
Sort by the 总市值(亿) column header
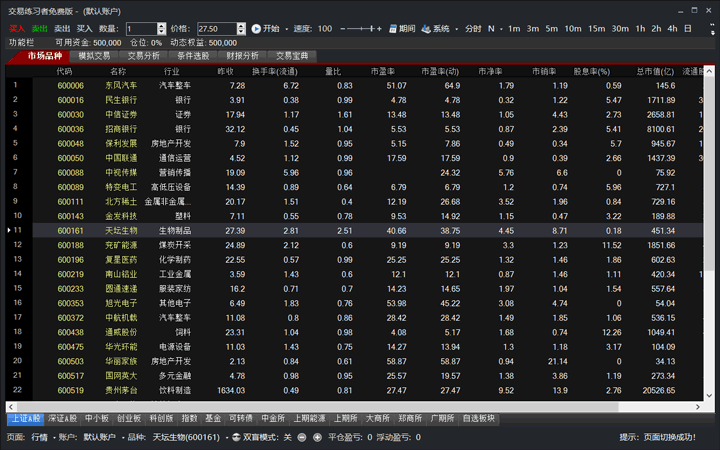coord(655,72)
